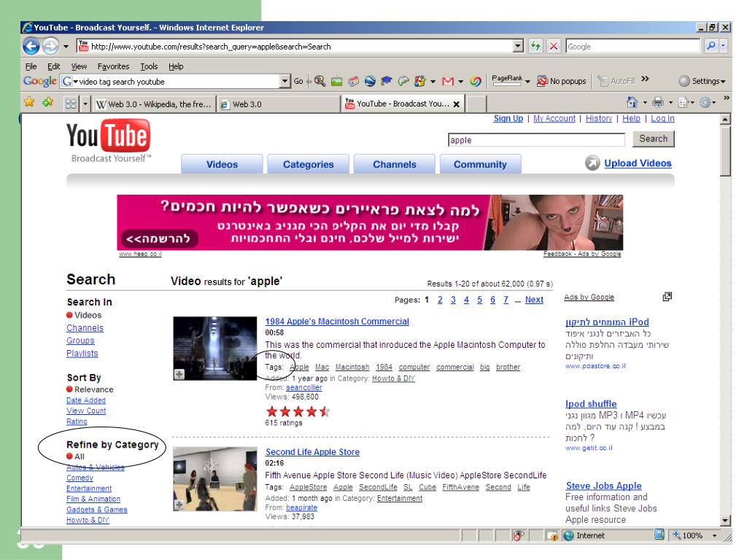
Task: Open the Edit menu
Action: point(53,66)
